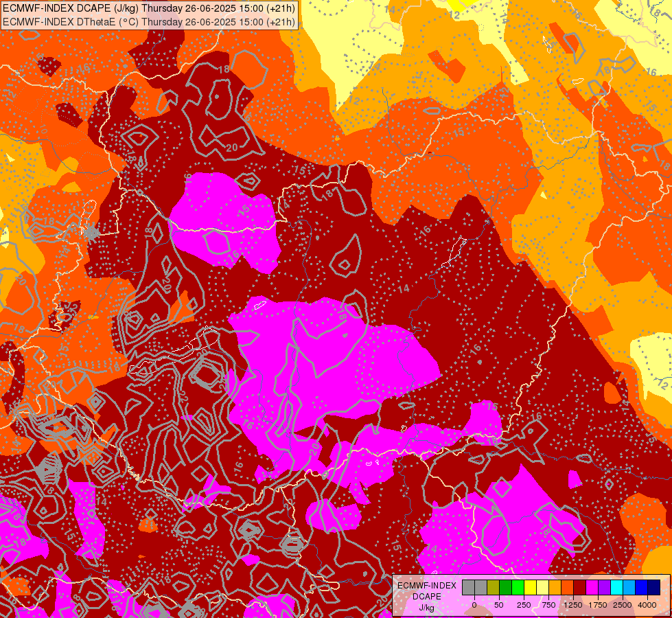Click the purple legend swatch
Viewport: 672px width, 618px height.
point(604,587)
